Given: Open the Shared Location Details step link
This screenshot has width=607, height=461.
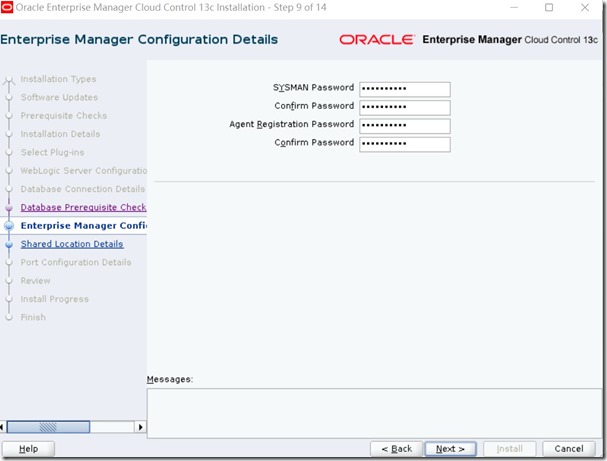Looking at the screenshot, I should pyautogui.click(x=72, y=244).
